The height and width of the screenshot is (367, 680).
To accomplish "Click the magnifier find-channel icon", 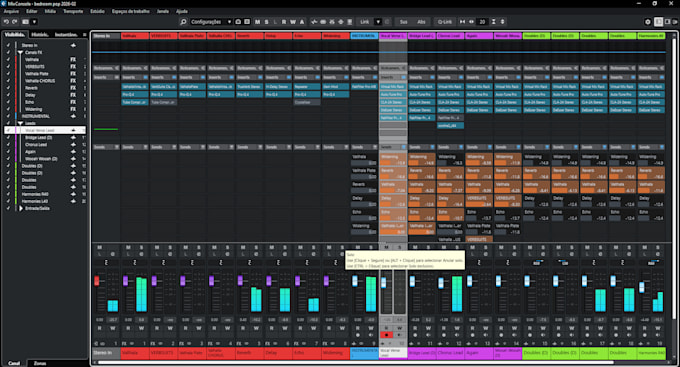I will (x=183, y=22).
